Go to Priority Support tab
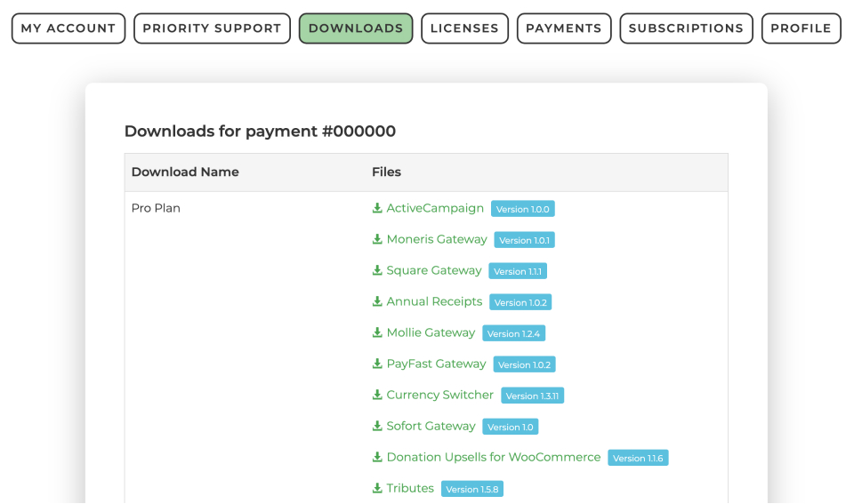 [x=212, y=28]
